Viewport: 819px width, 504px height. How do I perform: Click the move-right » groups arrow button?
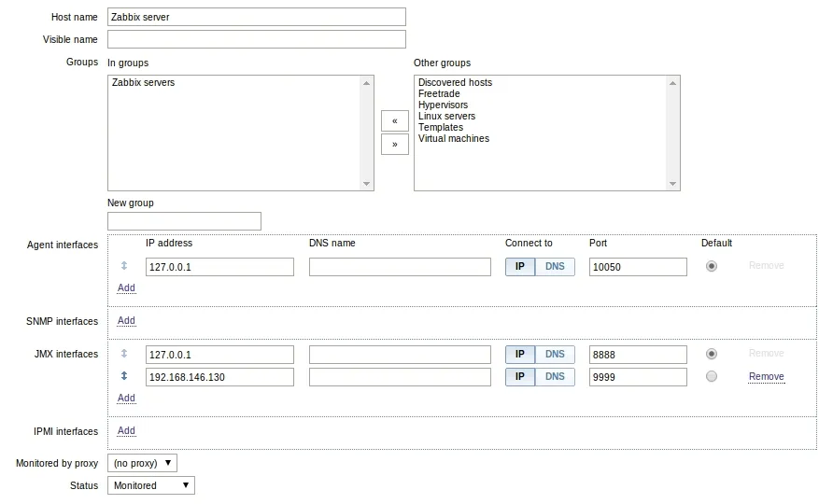[x=394, y=144]
